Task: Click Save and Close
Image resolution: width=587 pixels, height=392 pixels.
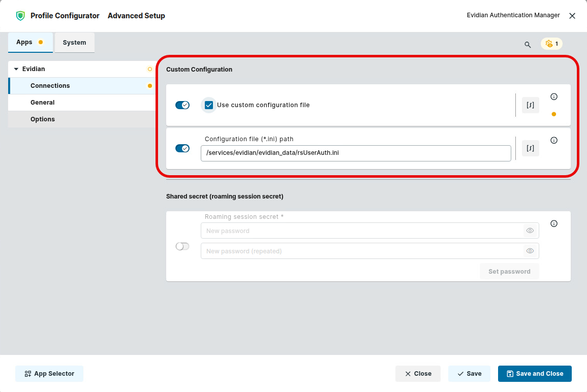Action: coord(535,374)
